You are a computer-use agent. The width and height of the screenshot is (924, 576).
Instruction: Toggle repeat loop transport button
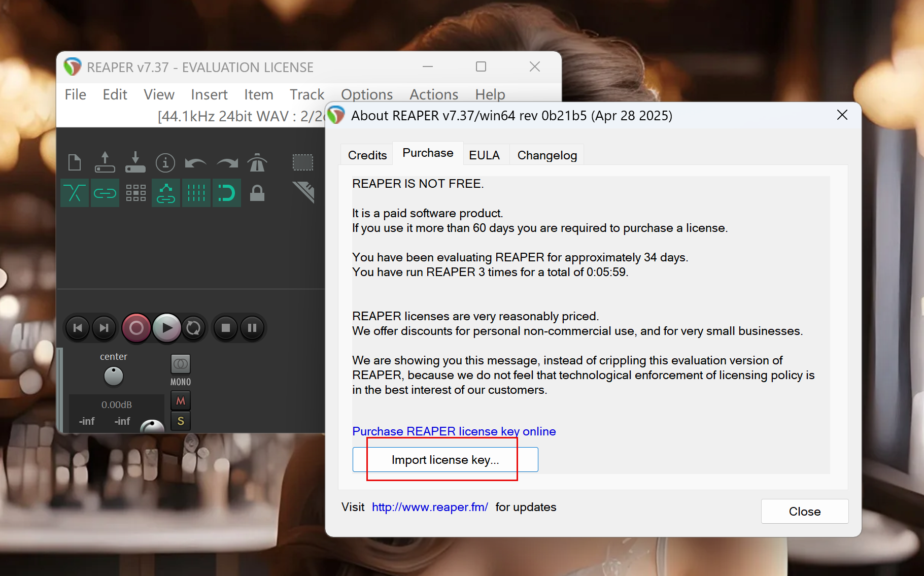pos(193,328)
